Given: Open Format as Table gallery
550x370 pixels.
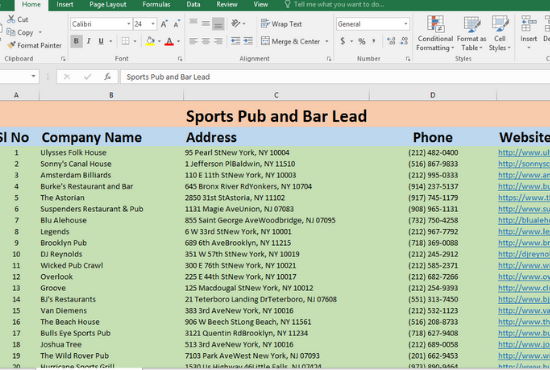Looking at the screenshot, I should point(471,33).
